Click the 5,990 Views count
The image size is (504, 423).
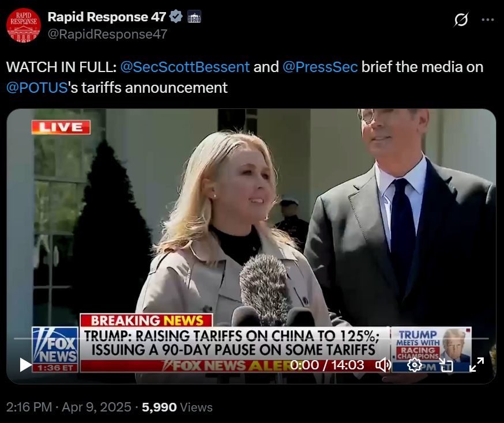[177, 407]
